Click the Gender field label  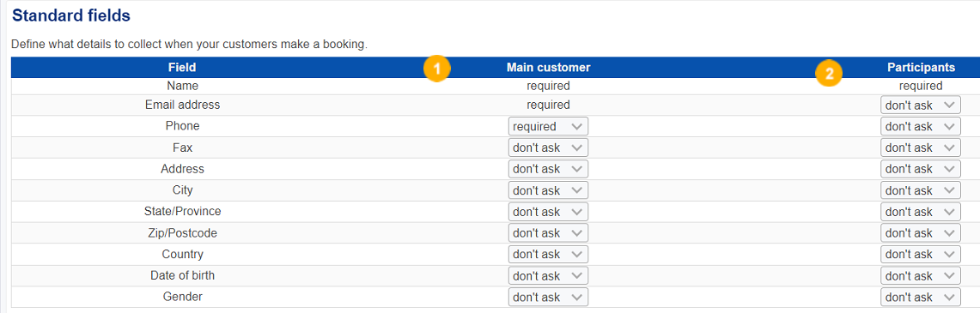[x=182, y=297]
